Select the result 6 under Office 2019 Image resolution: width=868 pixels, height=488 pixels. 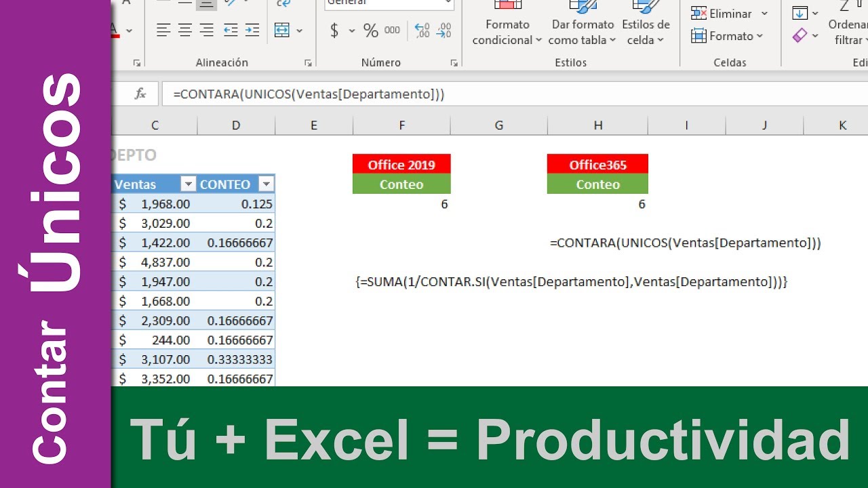[x=401, y=204]
